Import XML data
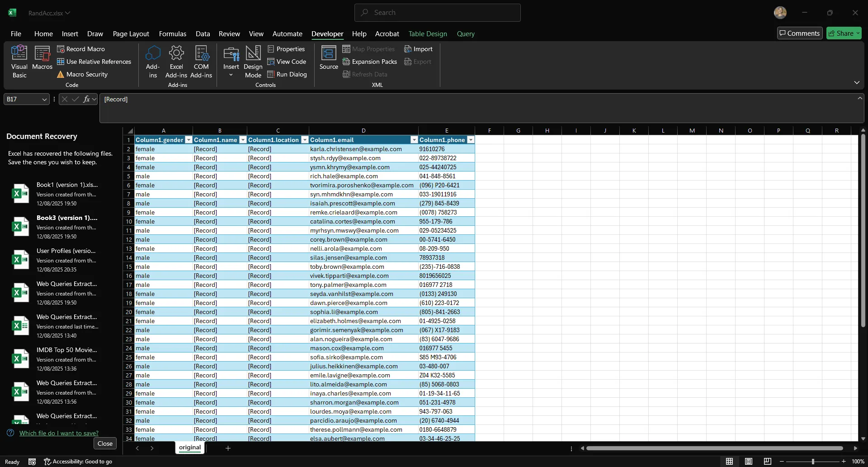Screen dimensions: 868x467 click(x=418, y=49)
